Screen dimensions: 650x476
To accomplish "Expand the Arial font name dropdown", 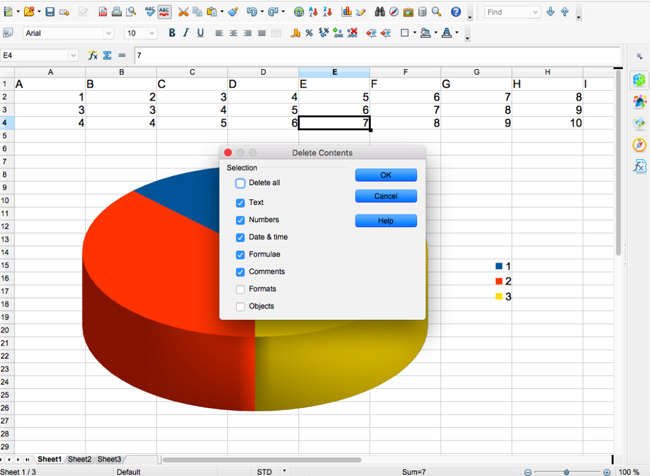I will point(109,33).
